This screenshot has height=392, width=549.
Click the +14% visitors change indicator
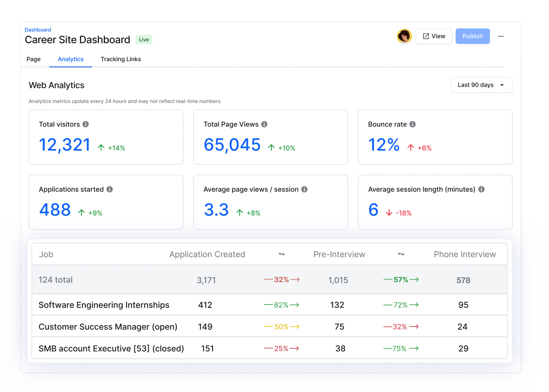112,148
